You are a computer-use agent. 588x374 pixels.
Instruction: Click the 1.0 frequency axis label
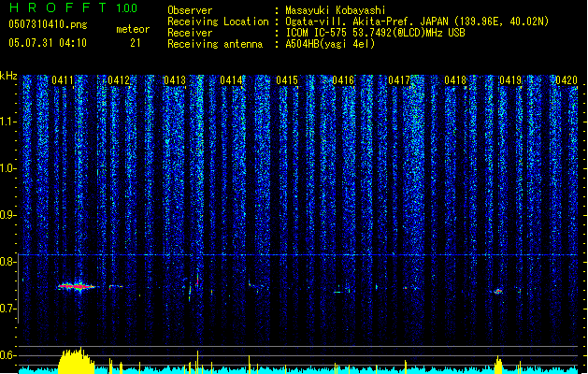8,168
